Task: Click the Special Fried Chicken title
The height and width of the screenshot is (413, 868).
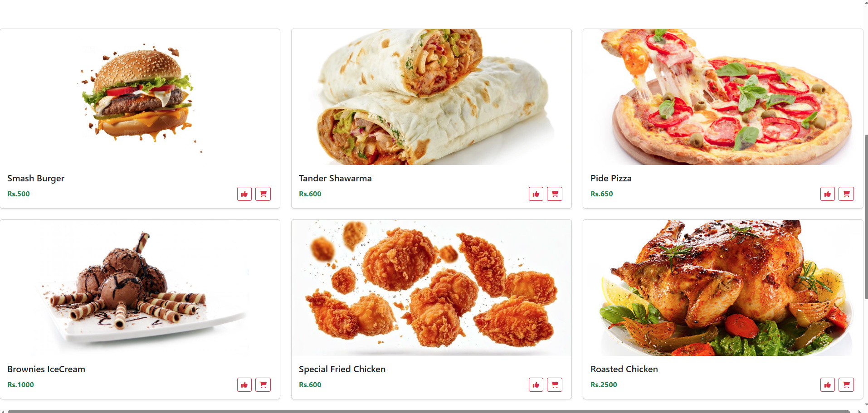Action: [x=342, y=369]
